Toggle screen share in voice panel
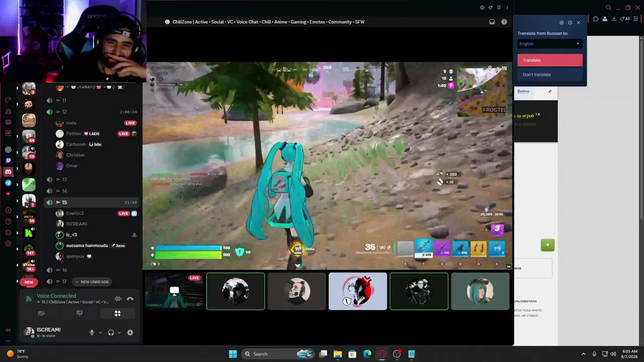Screen dimensions: 644x362 click(x=79, y=313)
